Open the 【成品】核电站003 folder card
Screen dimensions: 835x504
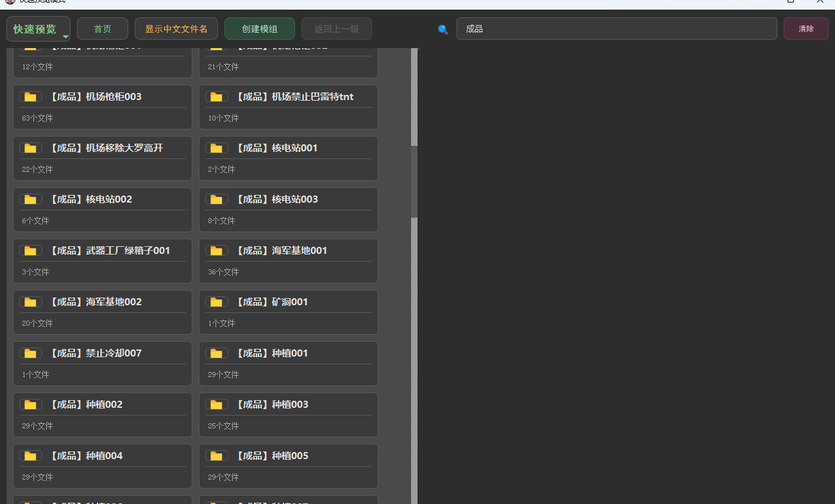point(289,210)
